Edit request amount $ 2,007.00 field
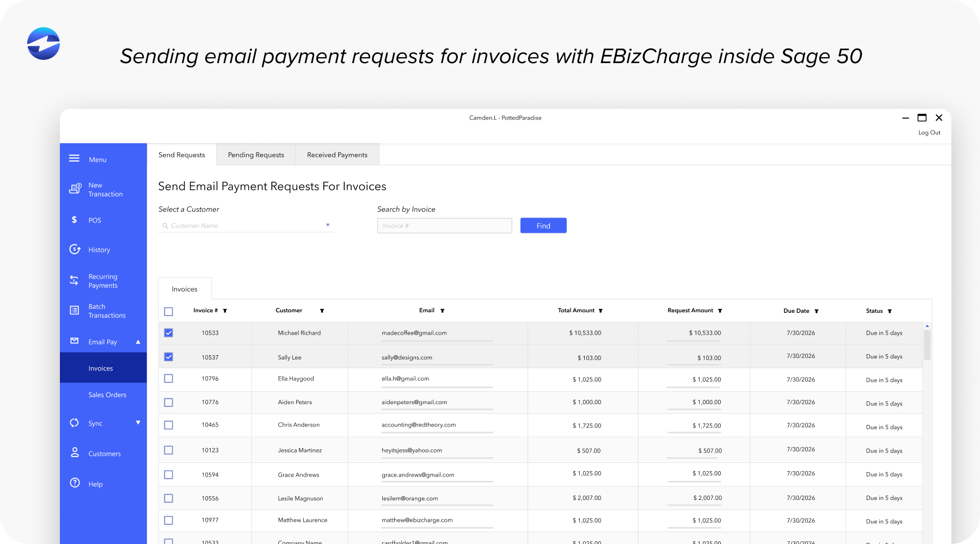The width and height of the screenshot is (980, 544). tap(694, 499)
